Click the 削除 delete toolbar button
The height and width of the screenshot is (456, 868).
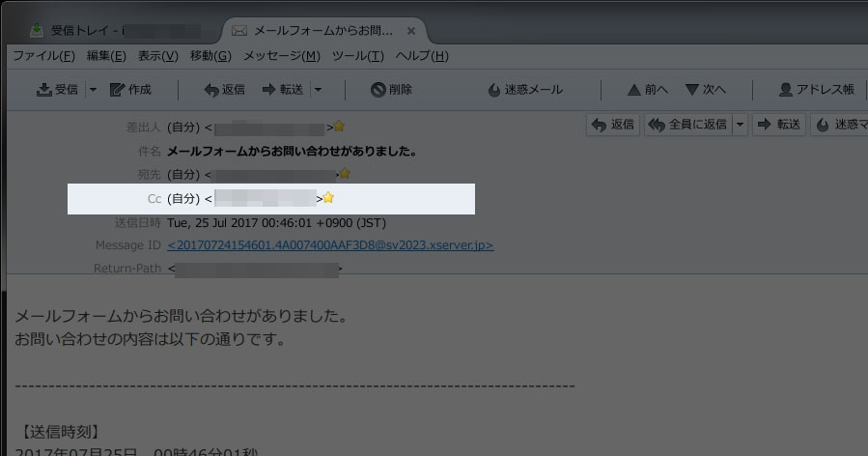[x=391, y=90]
